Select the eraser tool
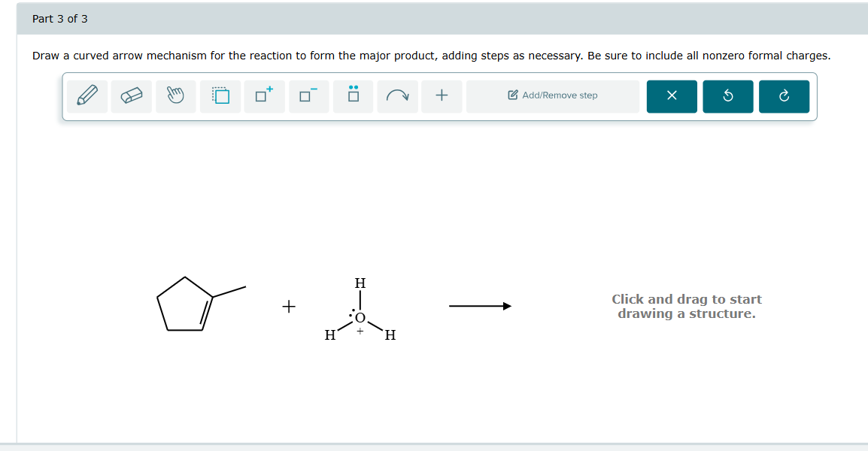 (131, 95)
